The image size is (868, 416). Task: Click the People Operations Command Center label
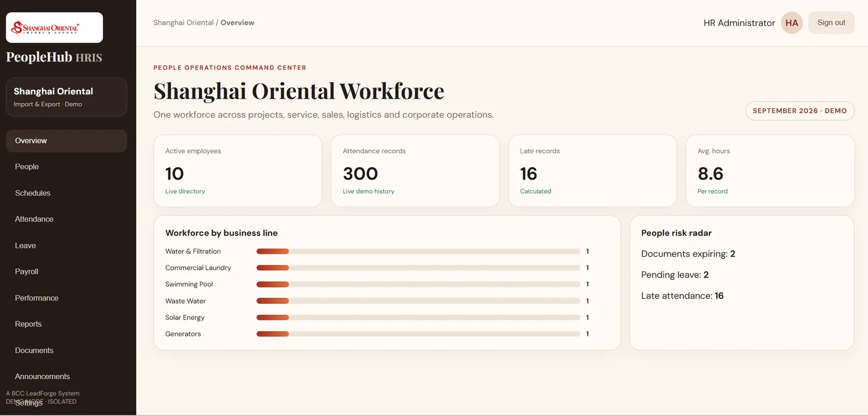point(230,67)
